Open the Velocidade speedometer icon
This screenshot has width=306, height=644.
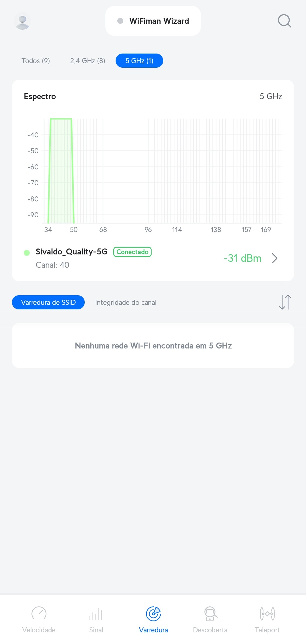pos(39,613)
